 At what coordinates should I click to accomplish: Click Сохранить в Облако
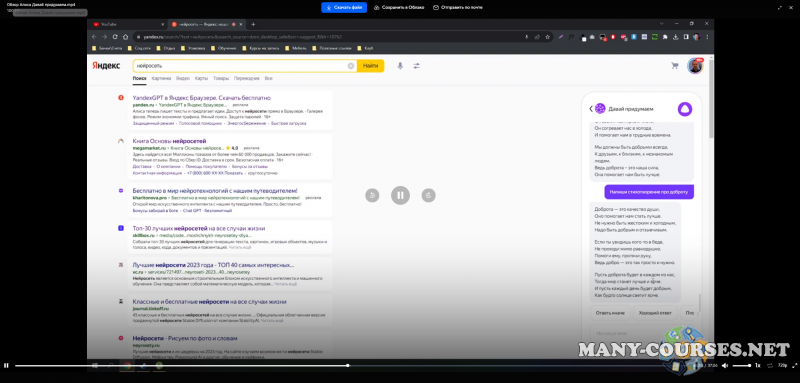point(399,8)
